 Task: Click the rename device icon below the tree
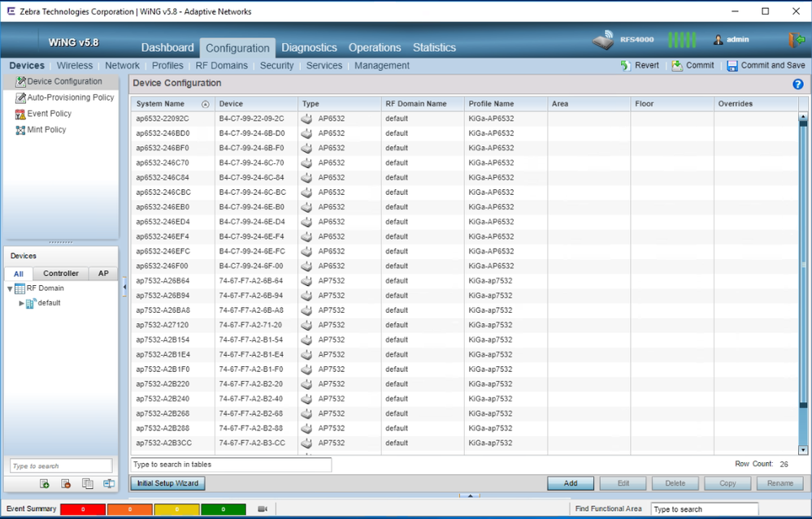[x=109, y=484]
